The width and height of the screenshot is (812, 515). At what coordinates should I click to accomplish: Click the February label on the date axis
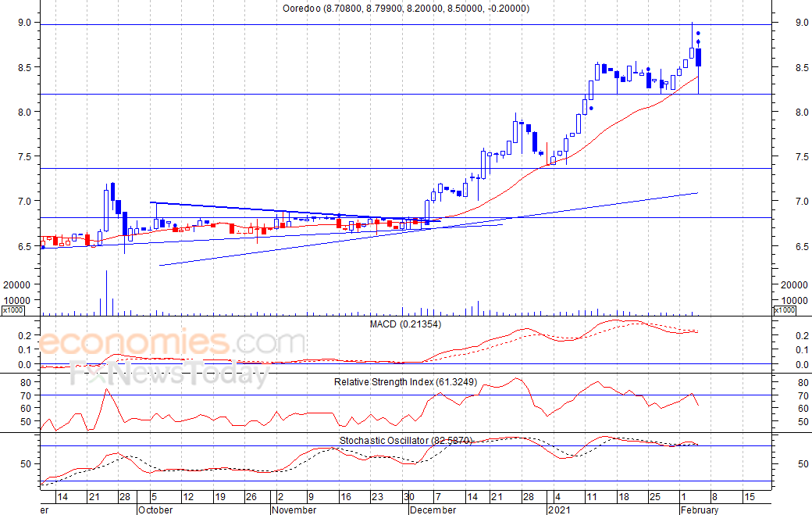tap(698, 510)
